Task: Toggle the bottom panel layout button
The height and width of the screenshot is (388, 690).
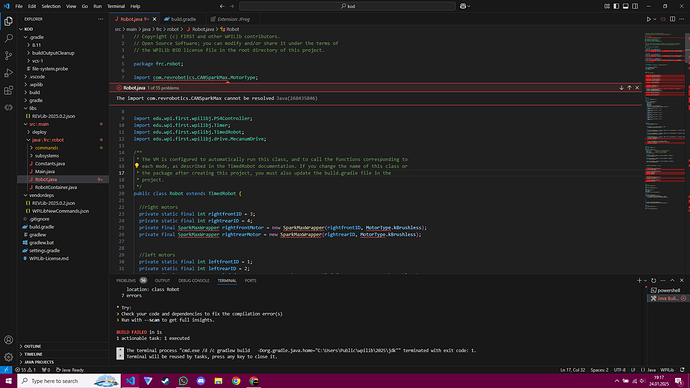Action: tap(625, 6)
